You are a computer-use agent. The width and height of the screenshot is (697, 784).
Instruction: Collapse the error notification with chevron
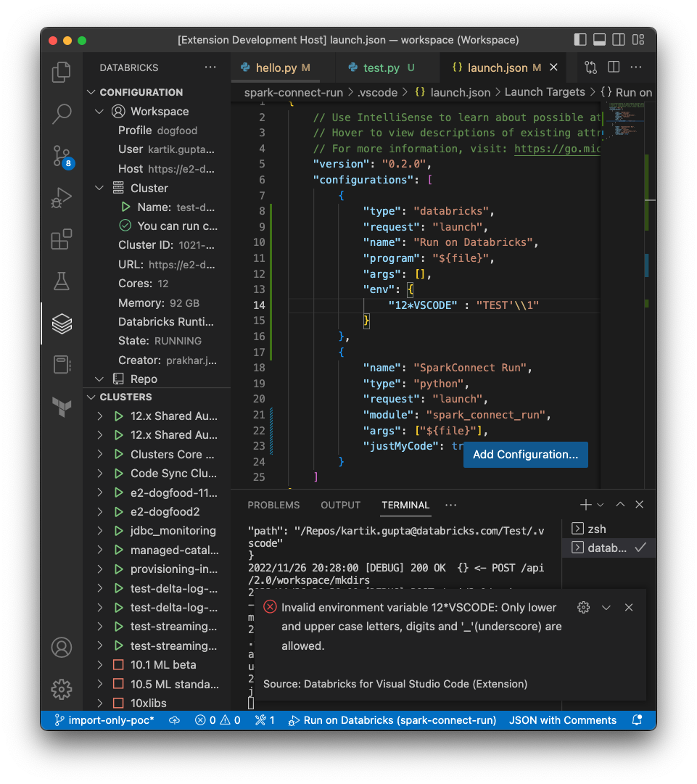(606, 608)
